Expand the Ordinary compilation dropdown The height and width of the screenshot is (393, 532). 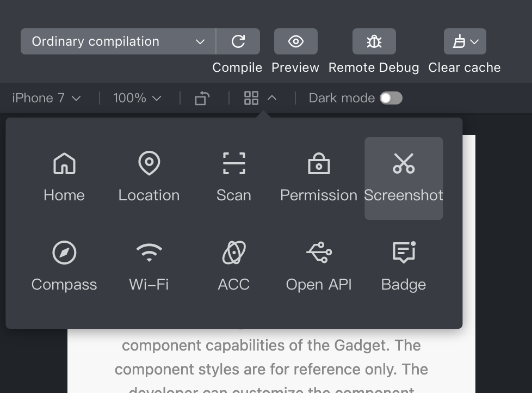[118, 41]
